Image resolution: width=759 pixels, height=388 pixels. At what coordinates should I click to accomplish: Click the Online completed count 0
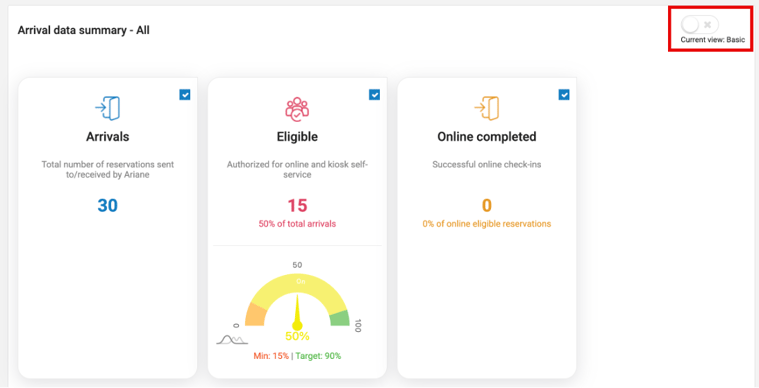[x=486, y=206]
